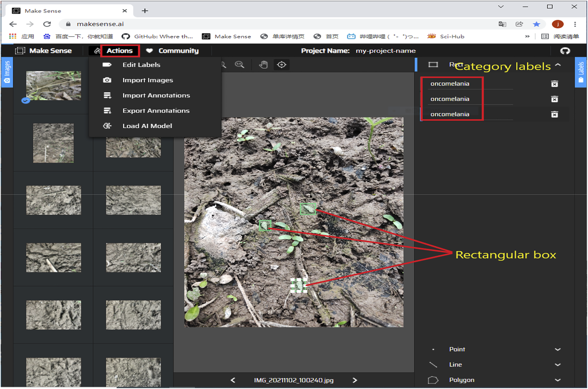
Task: Expand the Point annotation section
Action: (557, 349)
